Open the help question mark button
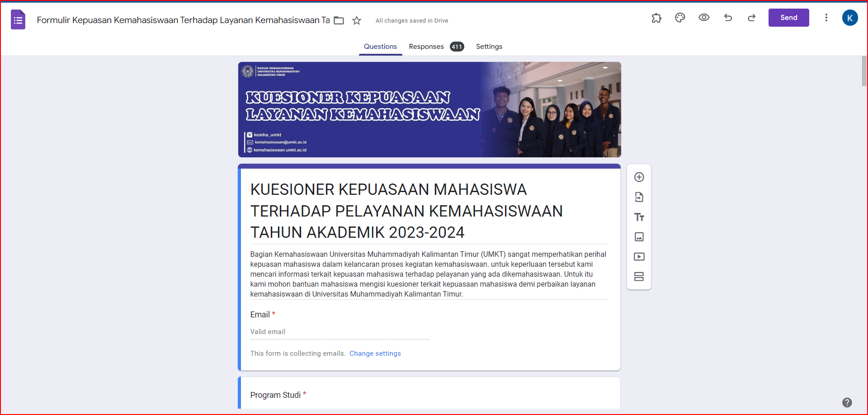 [847, 402]
